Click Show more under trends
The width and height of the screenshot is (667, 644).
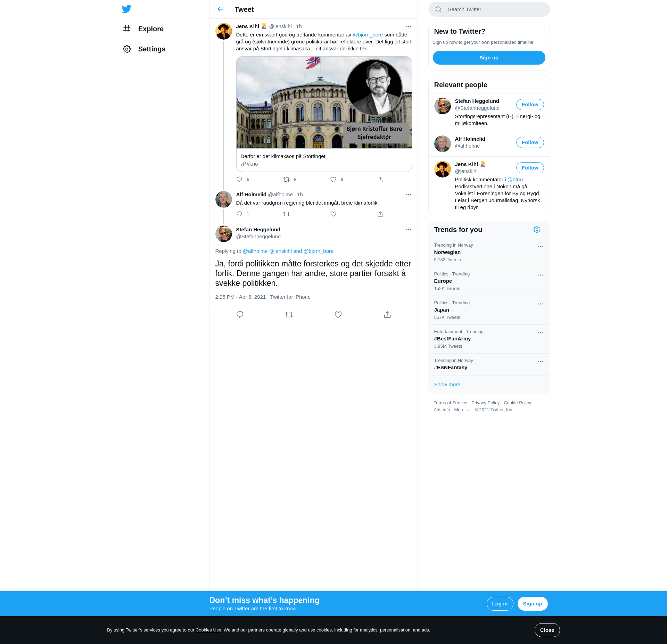447,385
